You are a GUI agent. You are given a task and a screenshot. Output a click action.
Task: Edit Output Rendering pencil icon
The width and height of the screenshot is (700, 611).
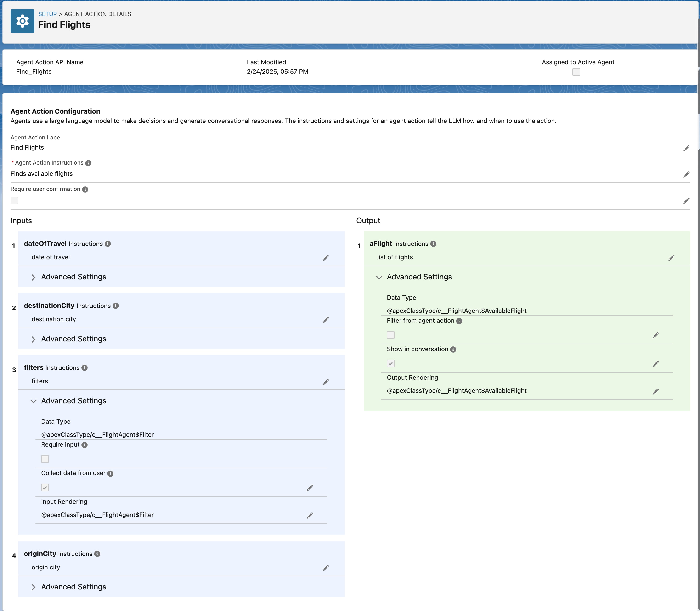click(x=655, y=391)
